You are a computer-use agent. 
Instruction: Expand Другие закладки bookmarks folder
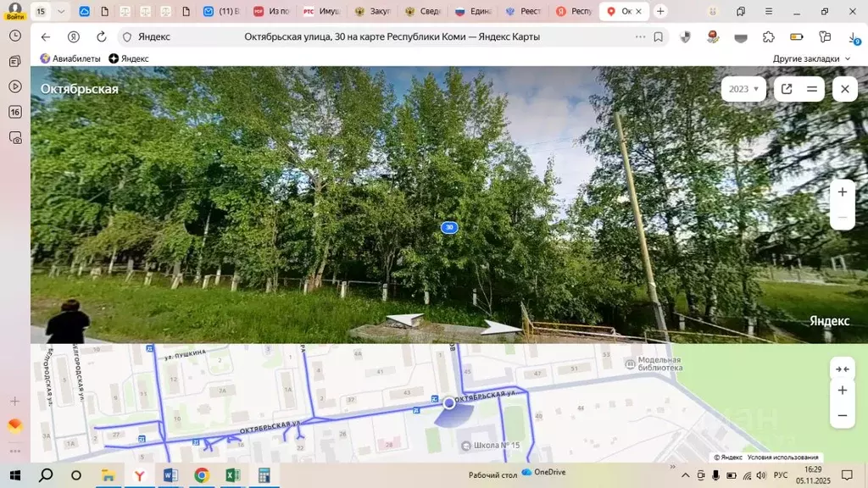811,58
